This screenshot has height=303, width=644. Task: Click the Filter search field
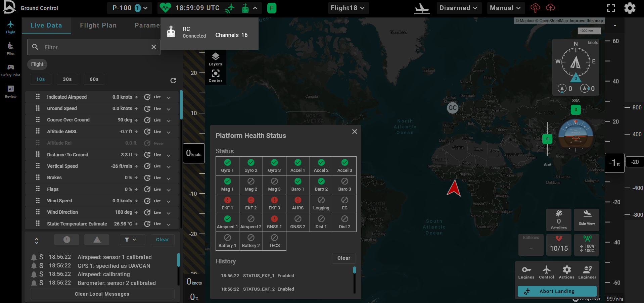click(x=94, y=47)
